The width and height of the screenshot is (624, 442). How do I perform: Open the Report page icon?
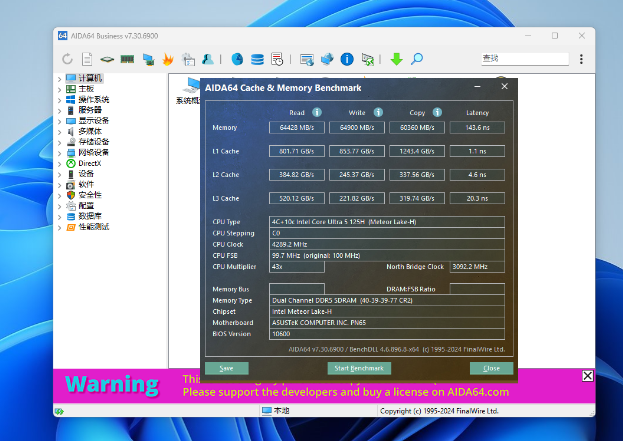87,59
